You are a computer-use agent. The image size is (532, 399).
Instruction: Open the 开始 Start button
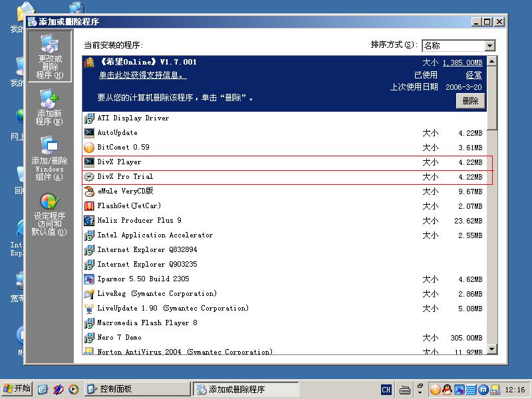tap(17, 389)
